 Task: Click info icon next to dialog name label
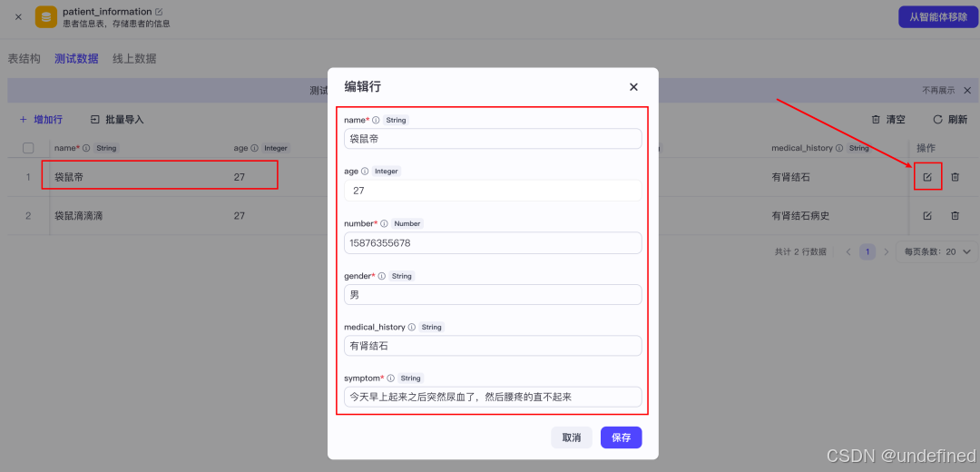point(376,120)
